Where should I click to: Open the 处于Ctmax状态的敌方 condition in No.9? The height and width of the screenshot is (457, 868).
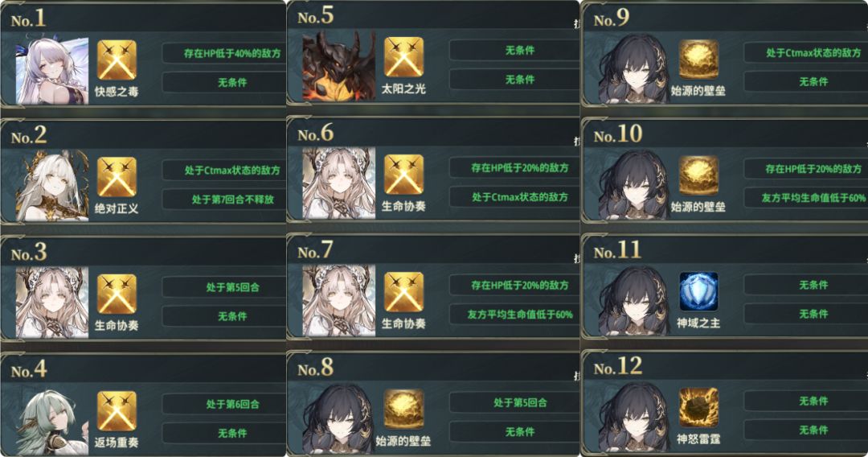[806, 52]
